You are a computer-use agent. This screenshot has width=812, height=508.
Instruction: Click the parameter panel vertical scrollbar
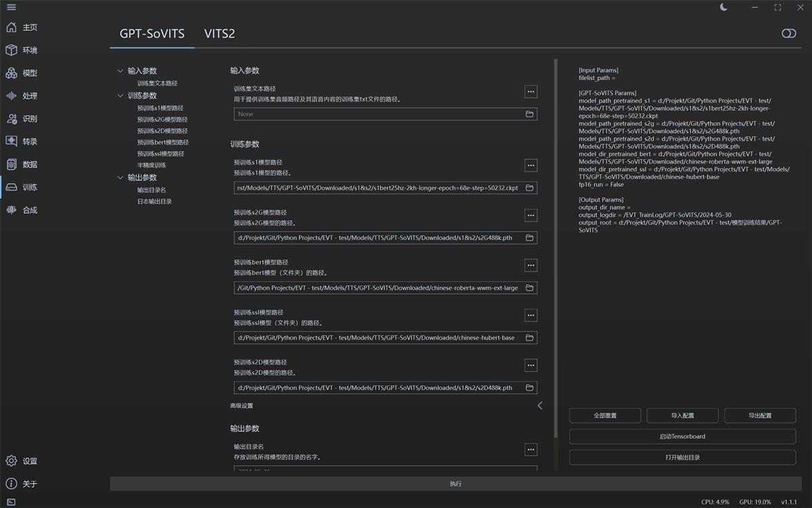[x=556, y=248]
